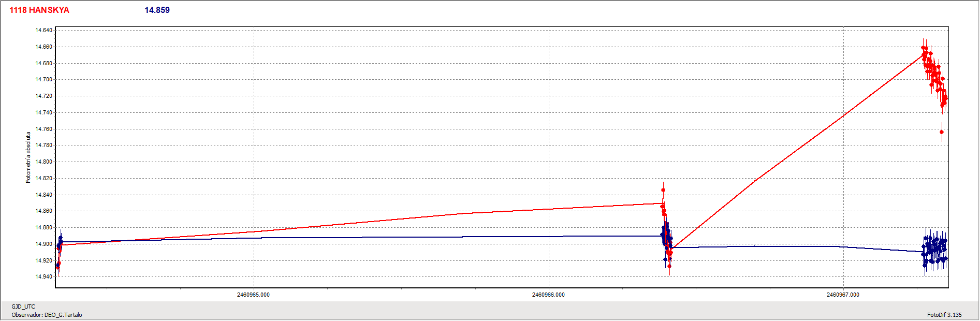Click the "Observador: DEO_G.Tartalo" text
The image size is (980, 321).
click(x=47, y=315)
